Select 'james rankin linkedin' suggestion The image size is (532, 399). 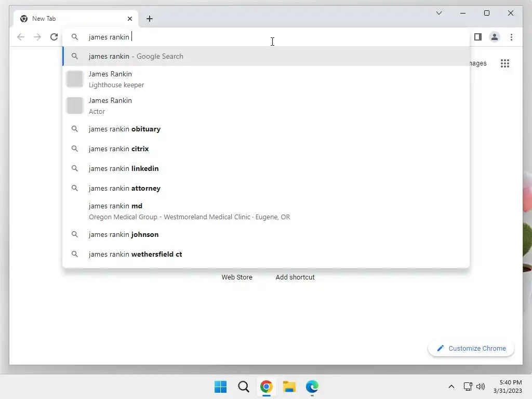click(267, 168)
